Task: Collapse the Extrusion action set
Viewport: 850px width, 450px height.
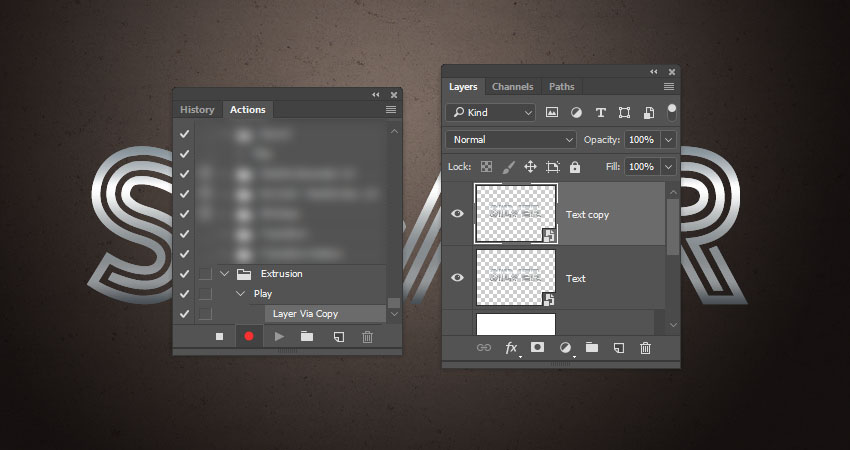Action: coord(224,273)
